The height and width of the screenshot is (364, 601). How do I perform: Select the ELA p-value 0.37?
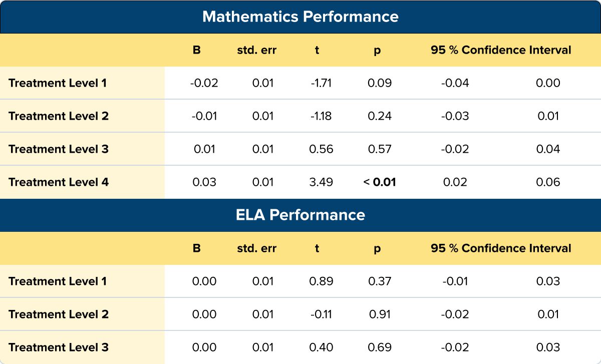pos(380,281)
